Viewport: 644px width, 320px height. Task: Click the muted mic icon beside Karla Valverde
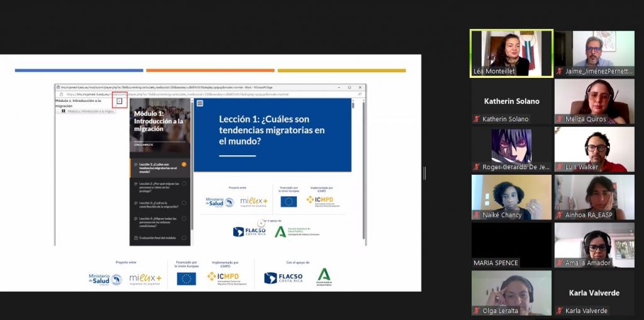click(x=559, y=311)
